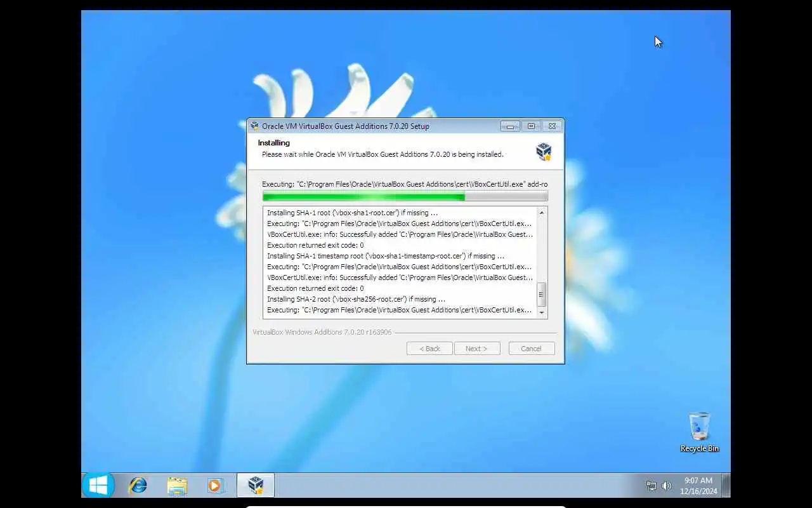Close the Guest Additions setup window
This screenshot has width=812, height=508.
coord(552,126)
